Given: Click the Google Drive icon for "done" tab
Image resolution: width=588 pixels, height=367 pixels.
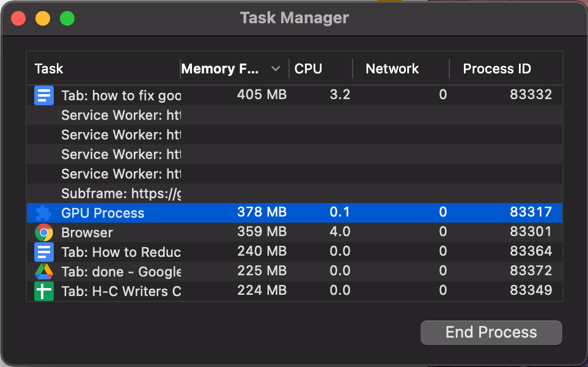Looking at the screenshot, I should coord(44,272).
